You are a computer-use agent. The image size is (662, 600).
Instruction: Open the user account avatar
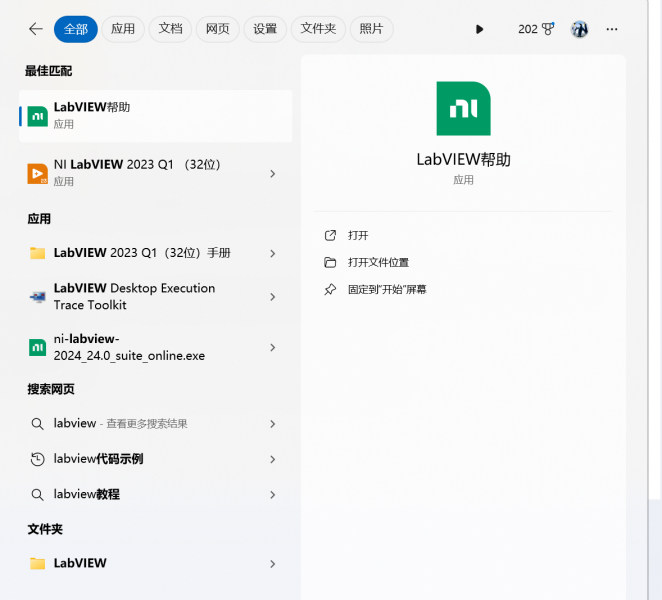(x=580, y=29)
